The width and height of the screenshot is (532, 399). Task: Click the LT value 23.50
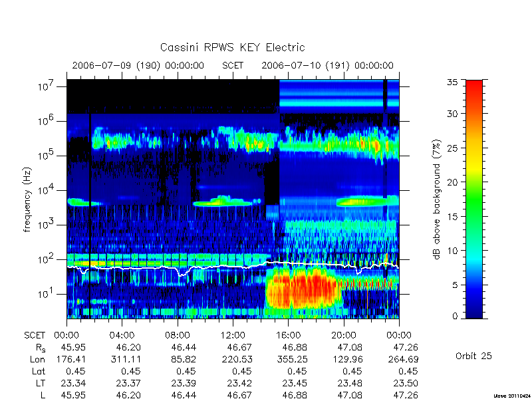click(x=406, y=384)
